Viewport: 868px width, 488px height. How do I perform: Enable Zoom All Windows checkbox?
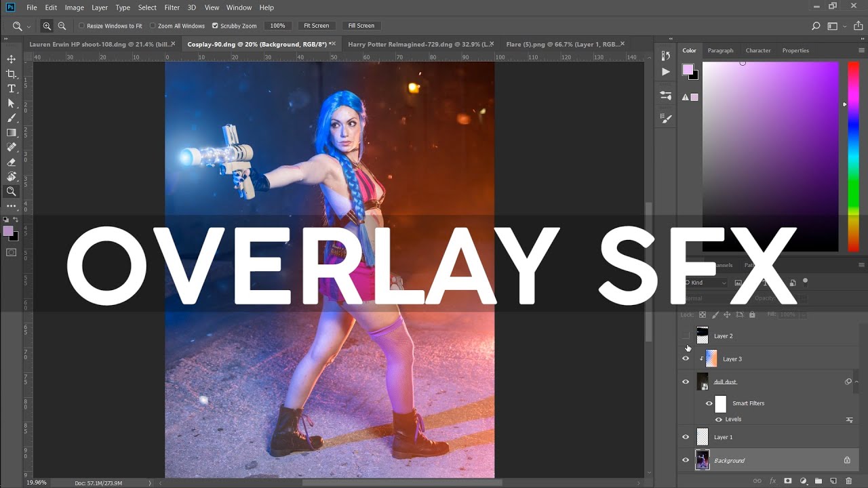point(153,26)
